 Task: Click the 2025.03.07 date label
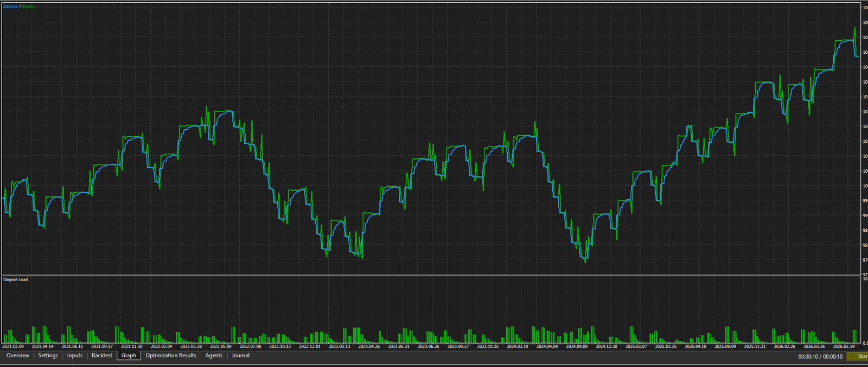click(636, 346)
